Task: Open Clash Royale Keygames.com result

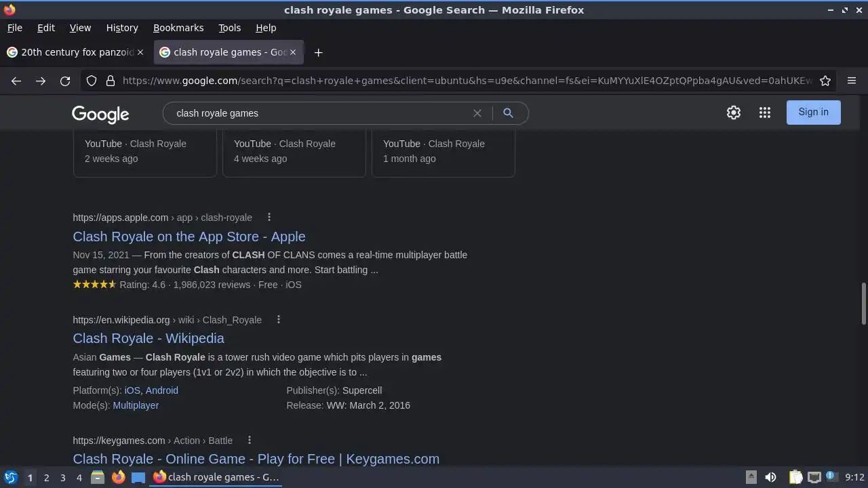Action: coord(256,459)
